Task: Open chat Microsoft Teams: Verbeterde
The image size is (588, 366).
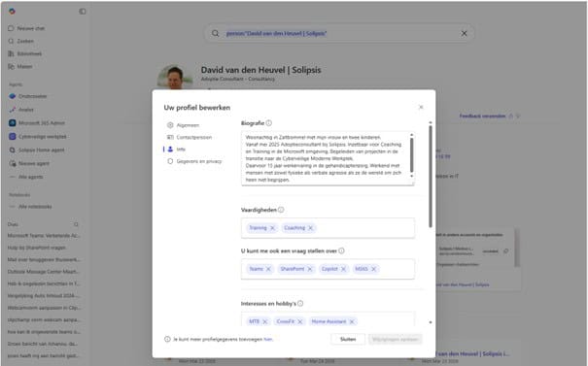Action: (x=44, y=236)
